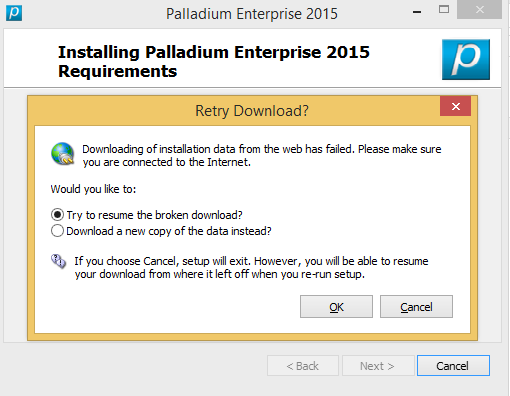Select 'Try to resume the broken download?'

[147, 215]
